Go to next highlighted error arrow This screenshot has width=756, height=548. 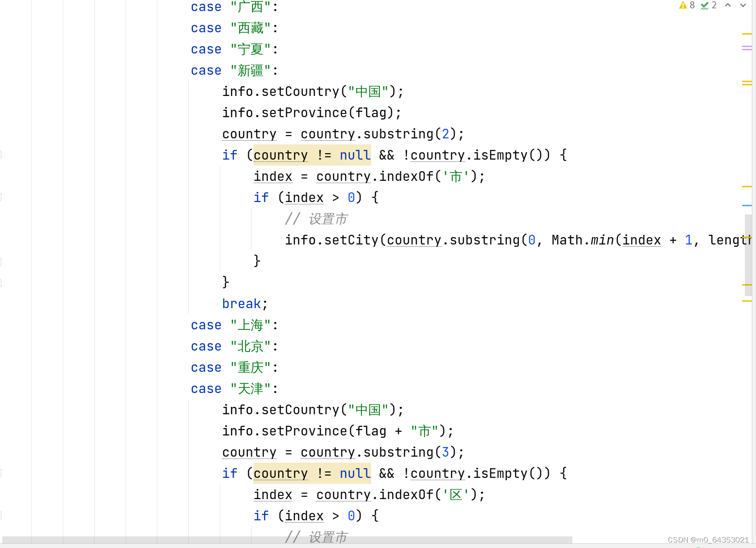(743, 5)
